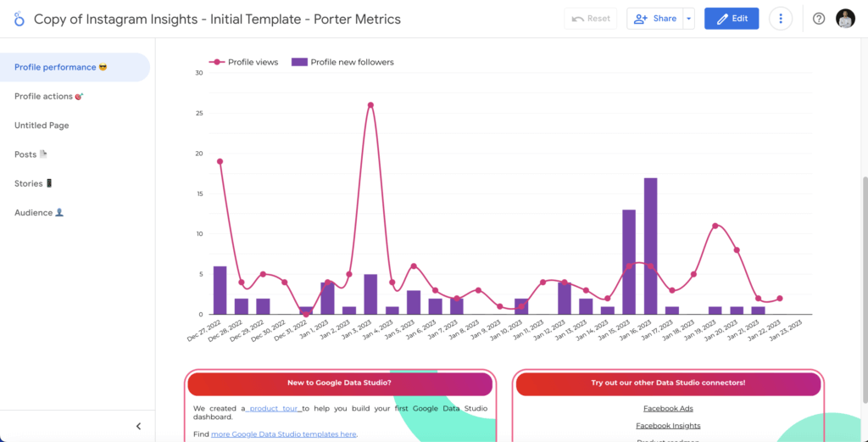Click the Jan 3, 2023 profile views peak point

(x=370, y=104)
